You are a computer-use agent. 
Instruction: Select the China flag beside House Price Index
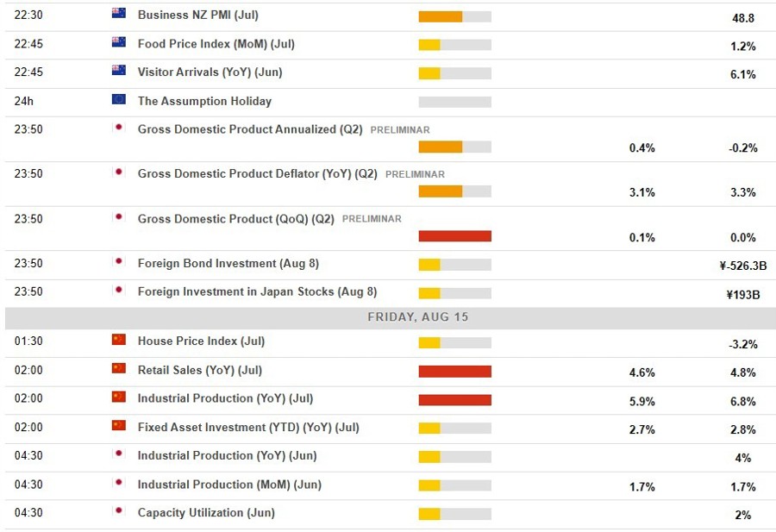[118, 341]
